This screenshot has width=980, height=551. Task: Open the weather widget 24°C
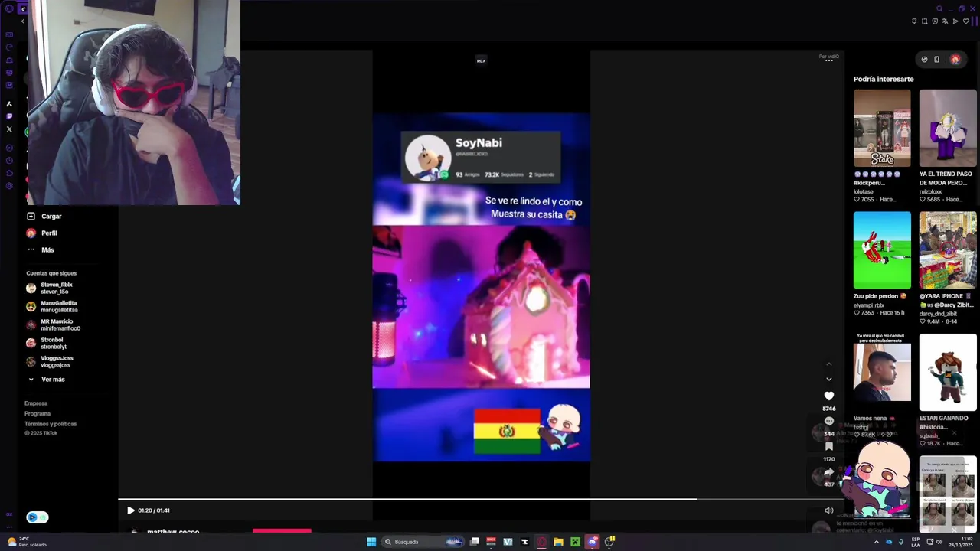tap(27, 542)
